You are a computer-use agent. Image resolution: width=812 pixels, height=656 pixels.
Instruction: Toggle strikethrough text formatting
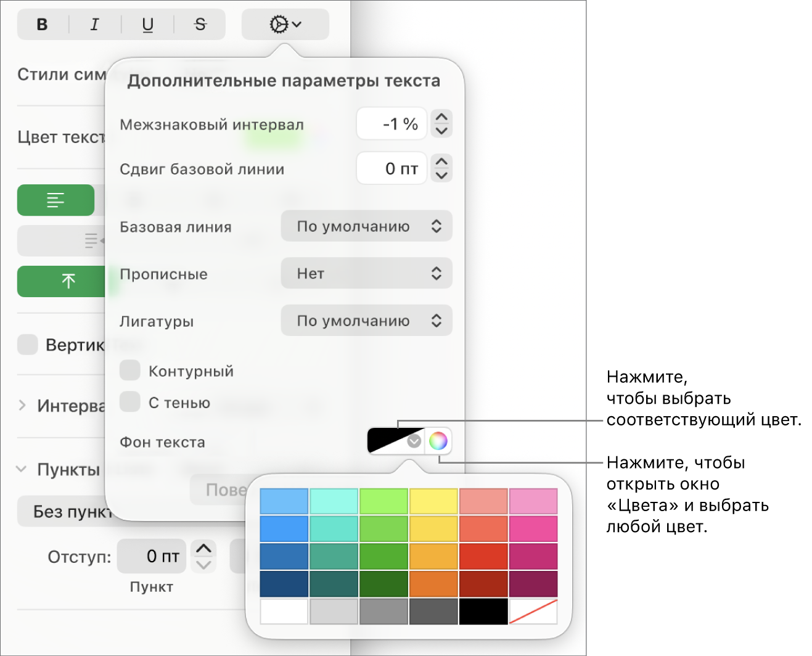(200, 25)
